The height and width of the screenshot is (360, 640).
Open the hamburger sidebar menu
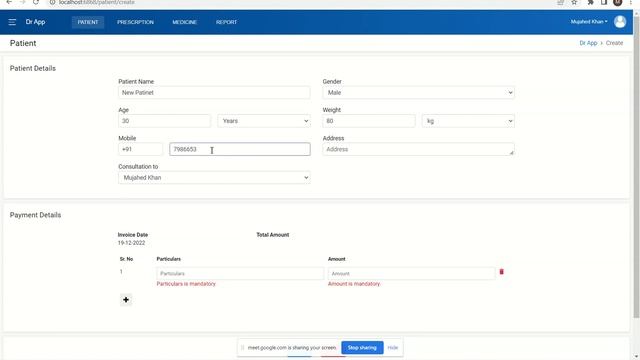12,22
